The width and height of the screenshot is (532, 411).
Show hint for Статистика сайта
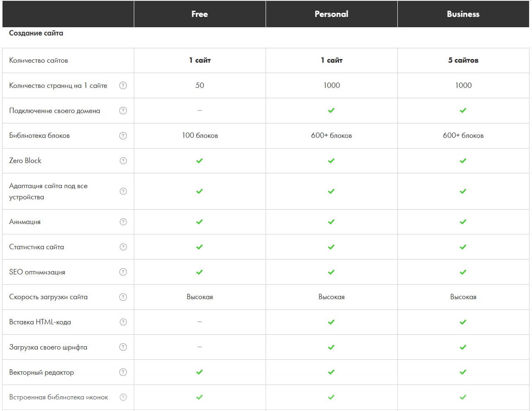(x=123, y=247)
